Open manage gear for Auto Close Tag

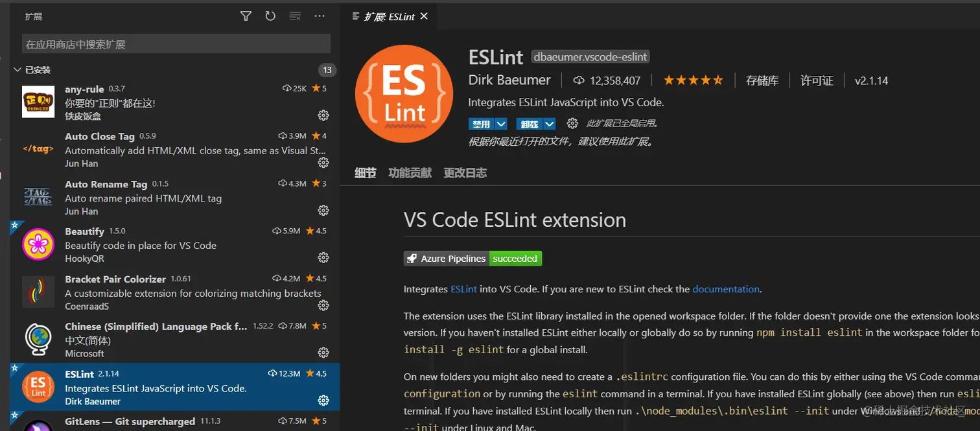point(323,163)
